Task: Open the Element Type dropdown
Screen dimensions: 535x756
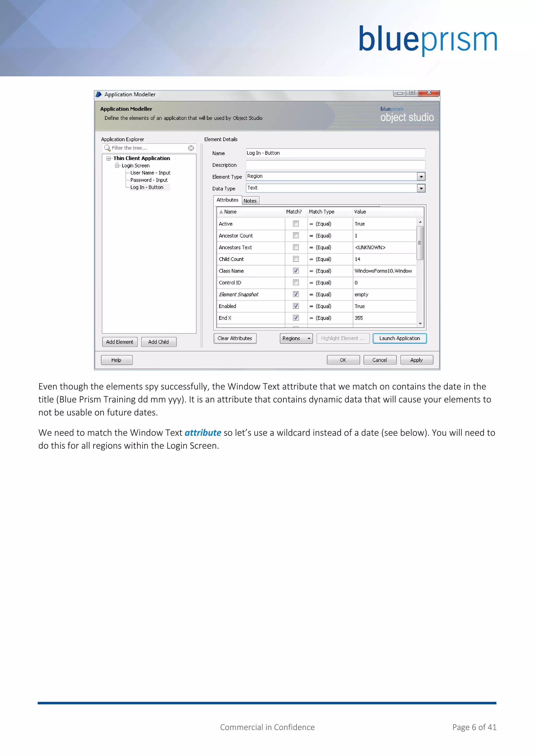Action: pos(421,176)
